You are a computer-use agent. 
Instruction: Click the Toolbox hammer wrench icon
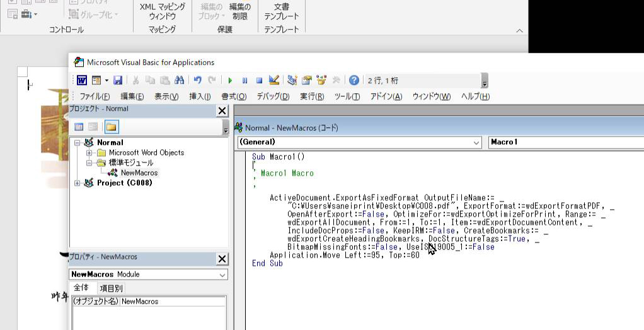pos(336,81)
